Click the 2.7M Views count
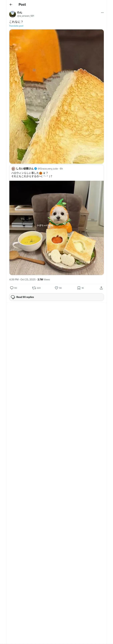This screenshot has height=644, width=113. [44, 280]
